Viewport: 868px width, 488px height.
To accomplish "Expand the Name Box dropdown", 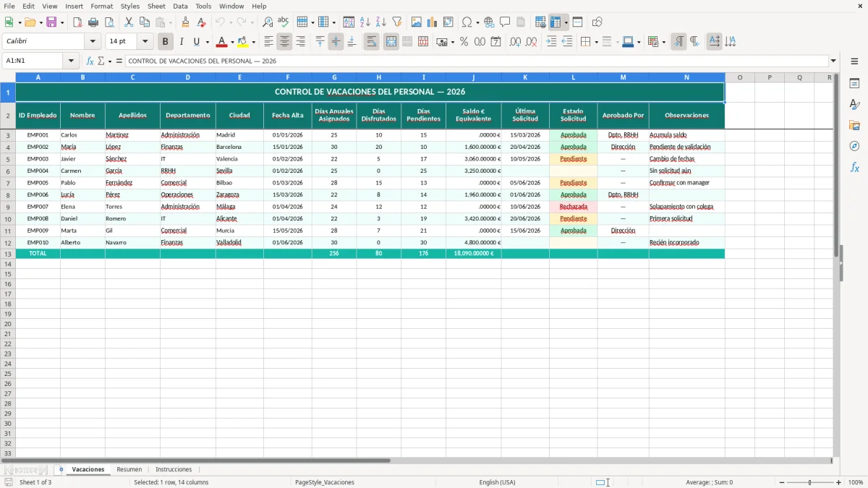I will pos(71,61).
